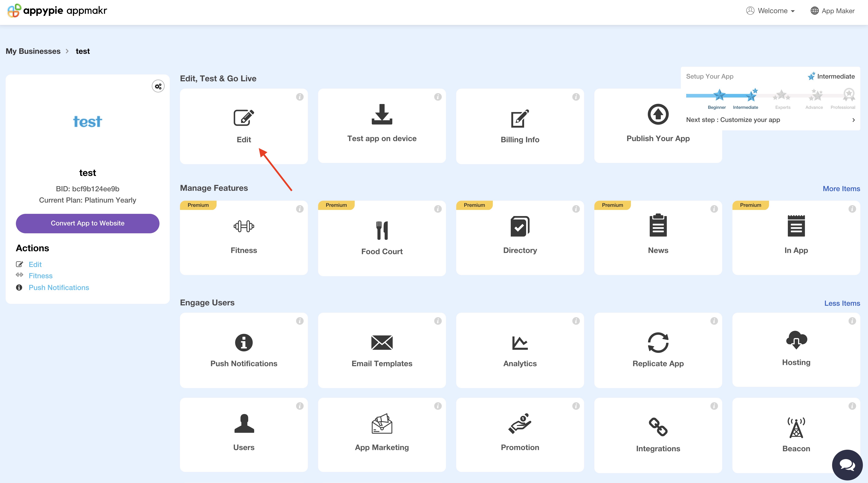Image resolution: width=868 pixels, height=483 pixels.
Task: Click info icon on the Promotion card
Action: click(576, 406)
